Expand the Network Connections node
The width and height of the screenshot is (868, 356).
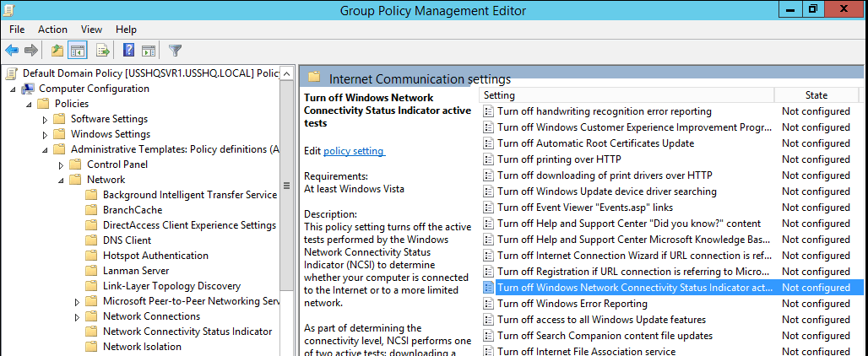tap(78, 317)
